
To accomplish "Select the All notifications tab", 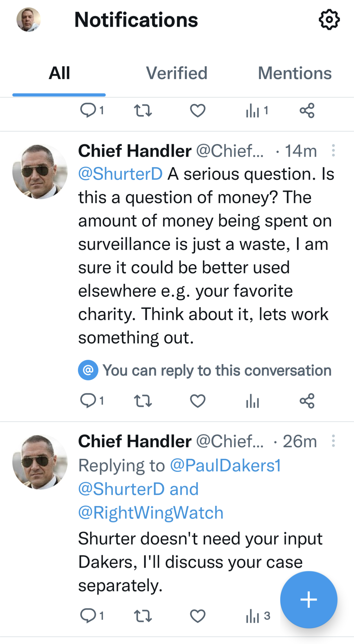I will (x=59, y=73).
